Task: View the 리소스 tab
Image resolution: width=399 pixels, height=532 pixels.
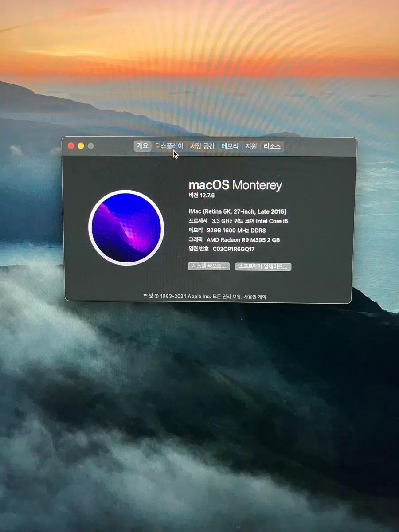Action: (272, 146)
